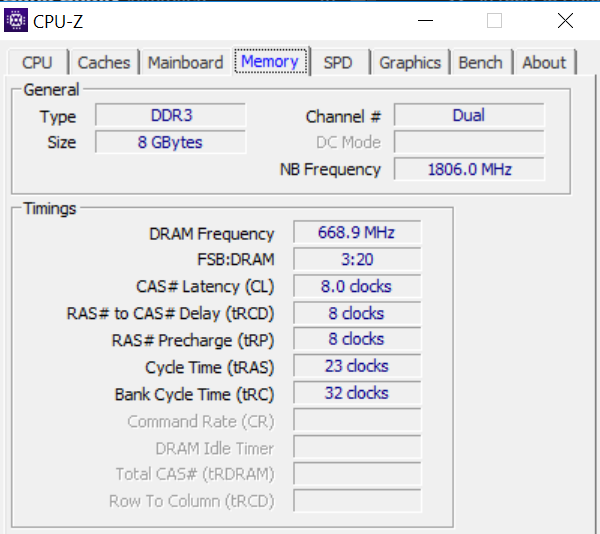
Task: Click the greyed Total CAS# (tRDRAM) label
Action: click(195, 474)
